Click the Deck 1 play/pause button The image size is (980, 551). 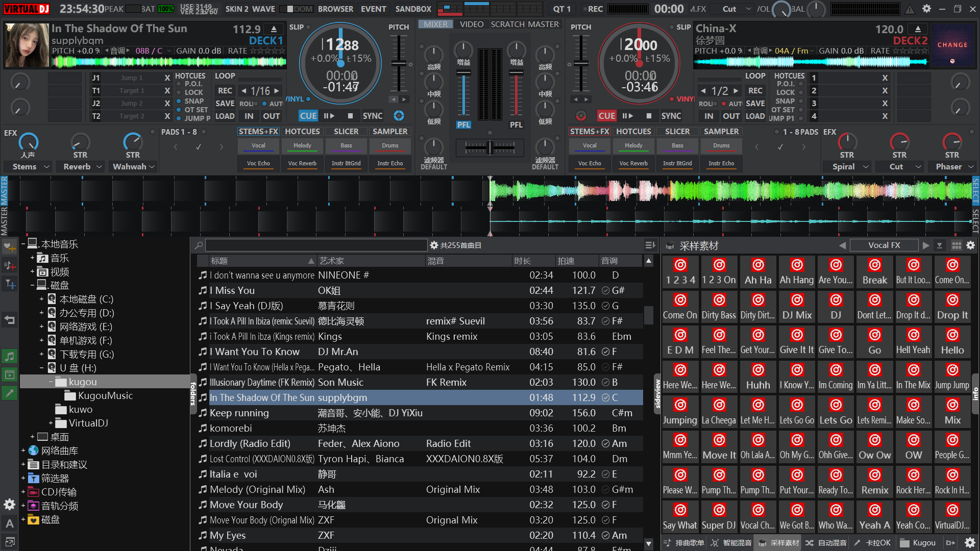pos(329,116)
